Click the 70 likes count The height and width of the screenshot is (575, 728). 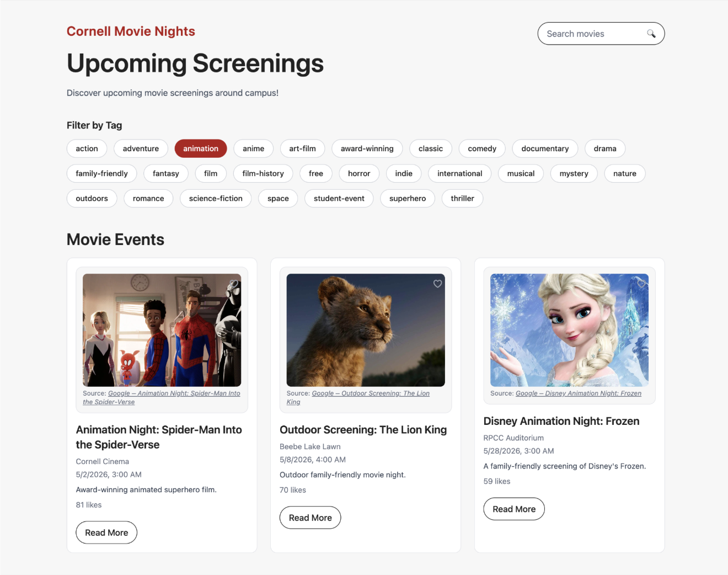293,490
